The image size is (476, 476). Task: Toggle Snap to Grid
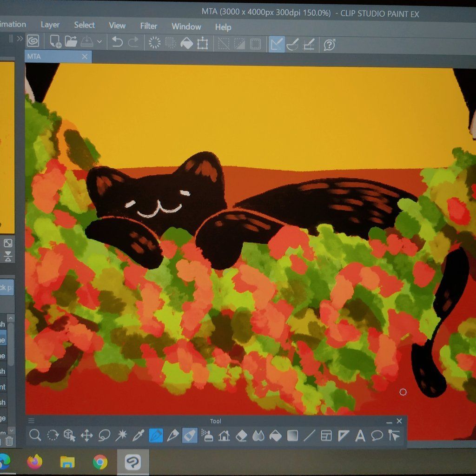coord(309,45)
